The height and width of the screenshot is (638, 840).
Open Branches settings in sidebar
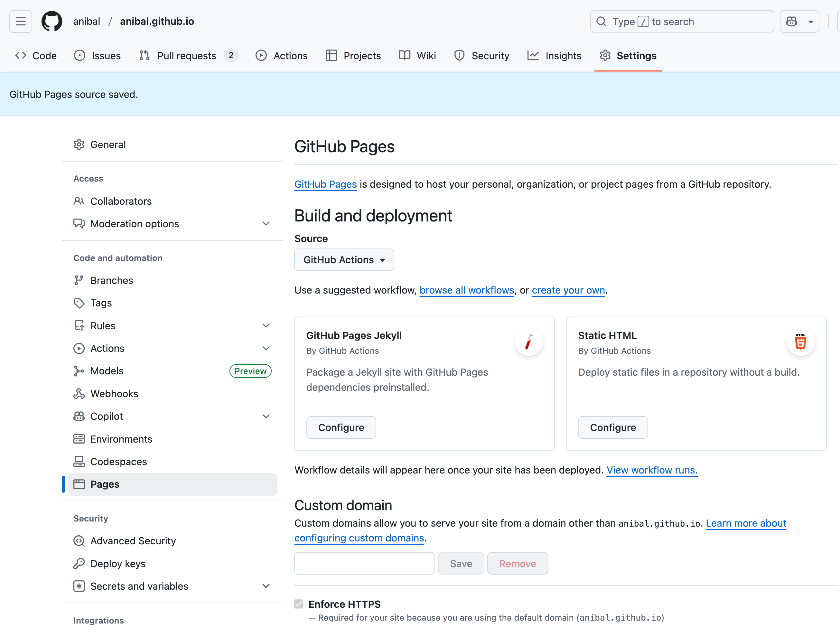[x=111, y=280]
